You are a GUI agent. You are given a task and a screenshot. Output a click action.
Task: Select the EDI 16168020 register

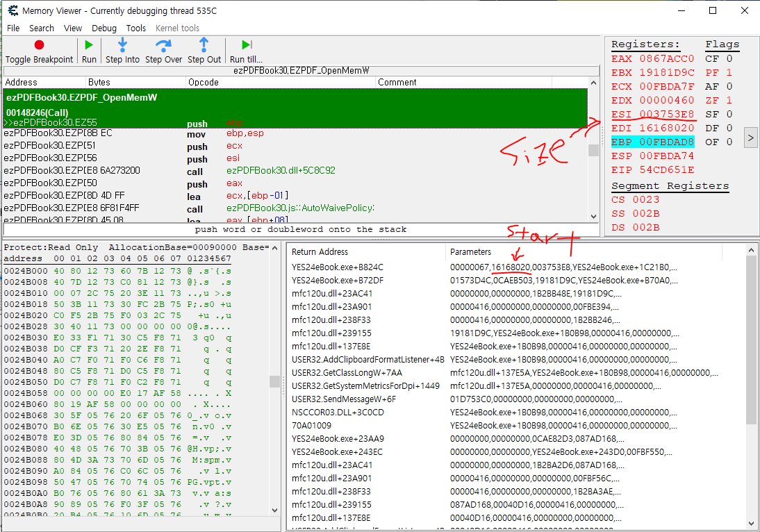[652, 128]
